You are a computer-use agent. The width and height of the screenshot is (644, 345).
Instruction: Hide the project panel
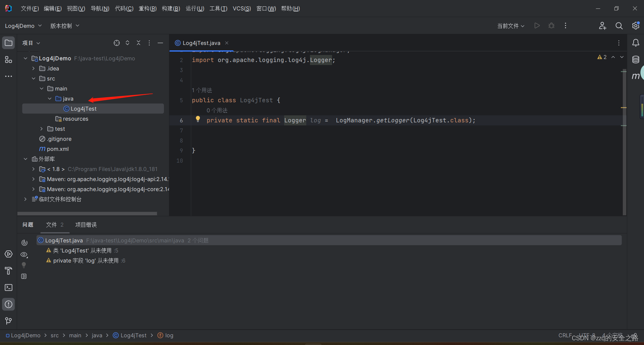[x=160, y=43]
